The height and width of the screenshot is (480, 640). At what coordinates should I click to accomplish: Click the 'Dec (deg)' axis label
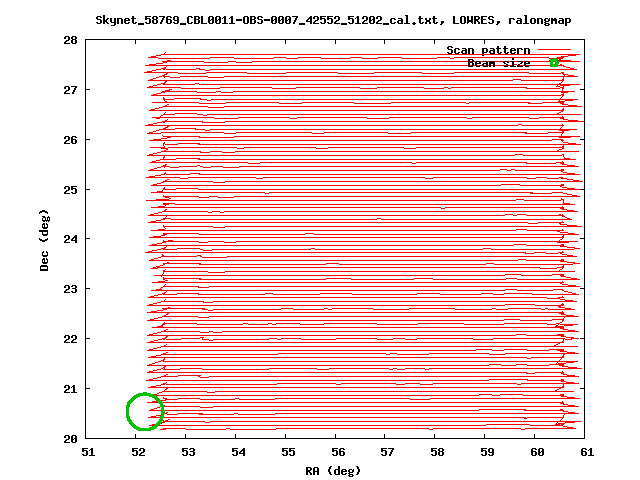[x=44, y=240]
